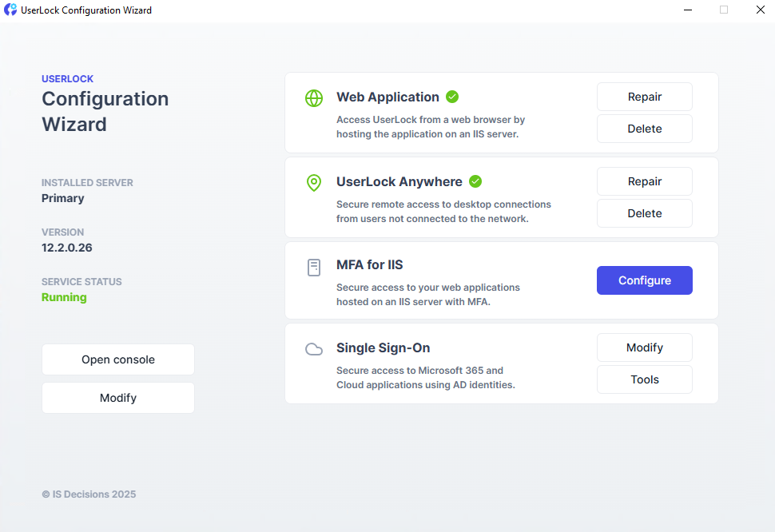Delete the Web Application component
775x532 pixels.
pyautogui.click(x=644, y=129)
